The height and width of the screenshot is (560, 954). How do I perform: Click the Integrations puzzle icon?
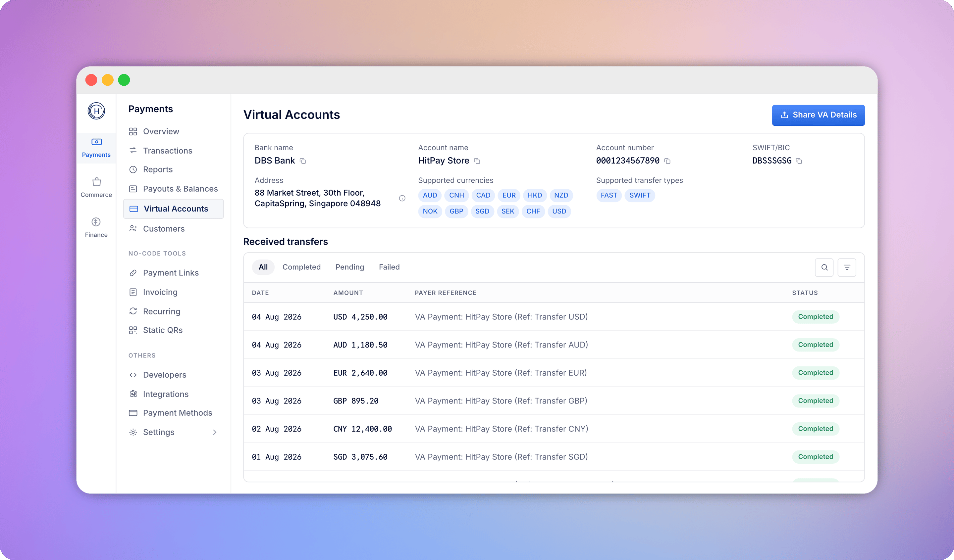133,394
